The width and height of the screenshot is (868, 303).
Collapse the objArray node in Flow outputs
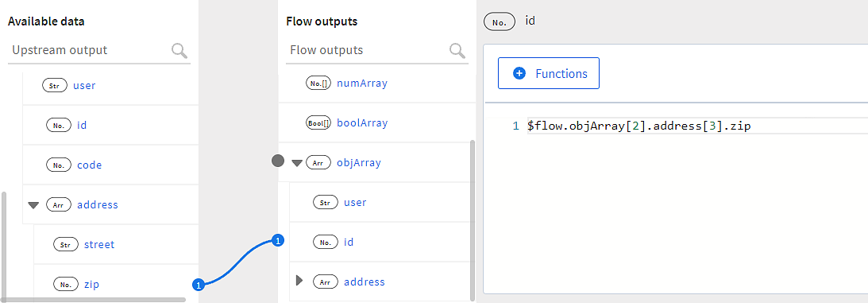pos(297,163)
